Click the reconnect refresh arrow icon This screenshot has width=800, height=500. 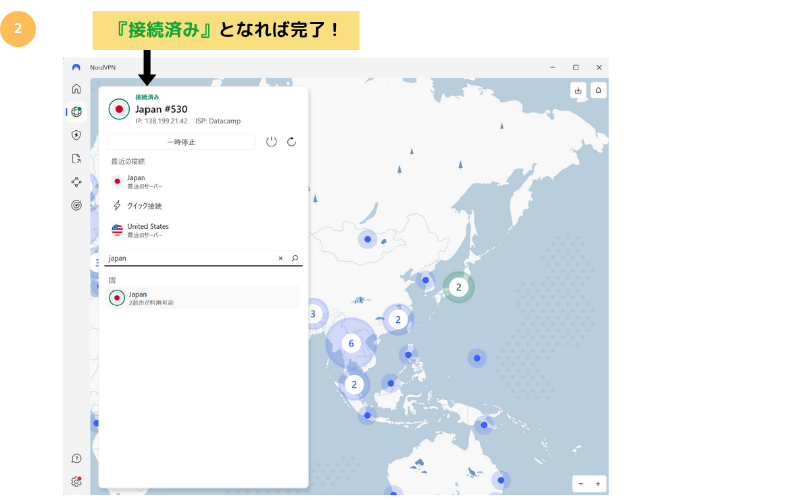point(291,142)
